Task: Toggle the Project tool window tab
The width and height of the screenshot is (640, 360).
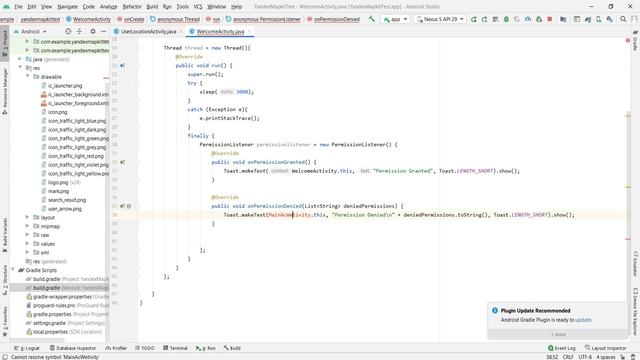Action: [x=4, y=43]
